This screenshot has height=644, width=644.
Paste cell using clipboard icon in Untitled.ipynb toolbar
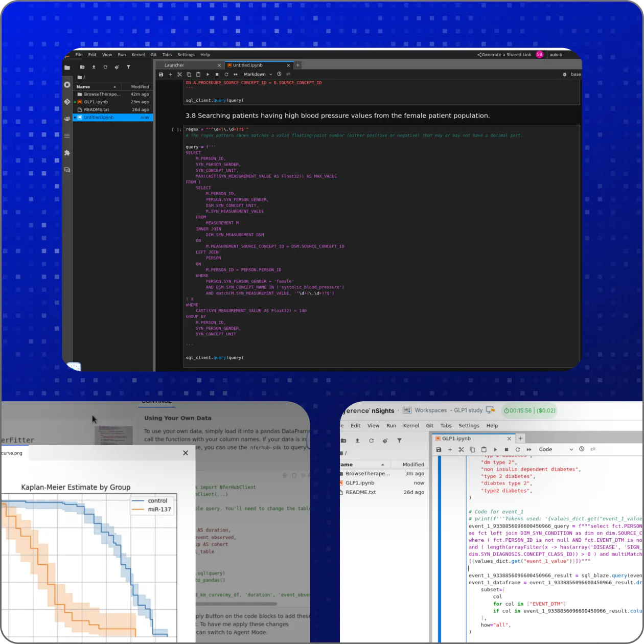198,75
